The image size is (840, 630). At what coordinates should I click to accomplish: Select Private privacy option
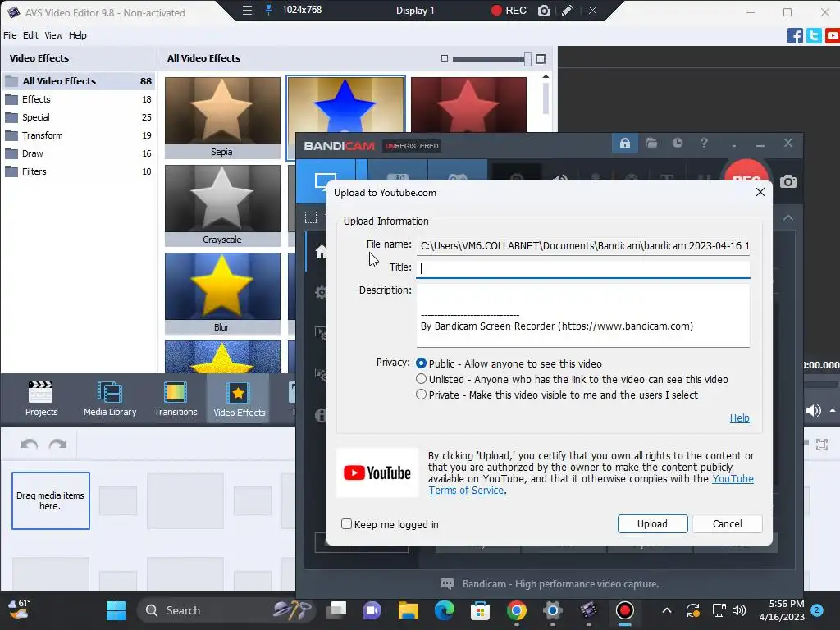(x=421, y=395)
